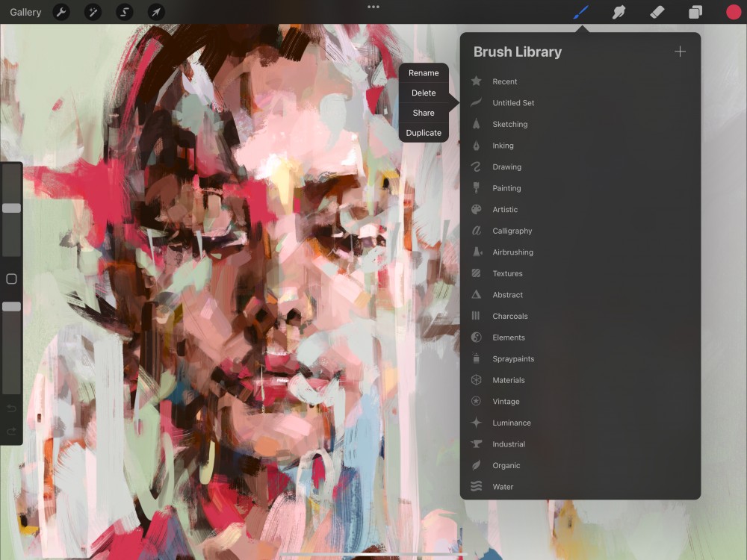Screen dimensions: 747x560
Task: Activate the Transform arrow tool
Action: pos(155,12)
